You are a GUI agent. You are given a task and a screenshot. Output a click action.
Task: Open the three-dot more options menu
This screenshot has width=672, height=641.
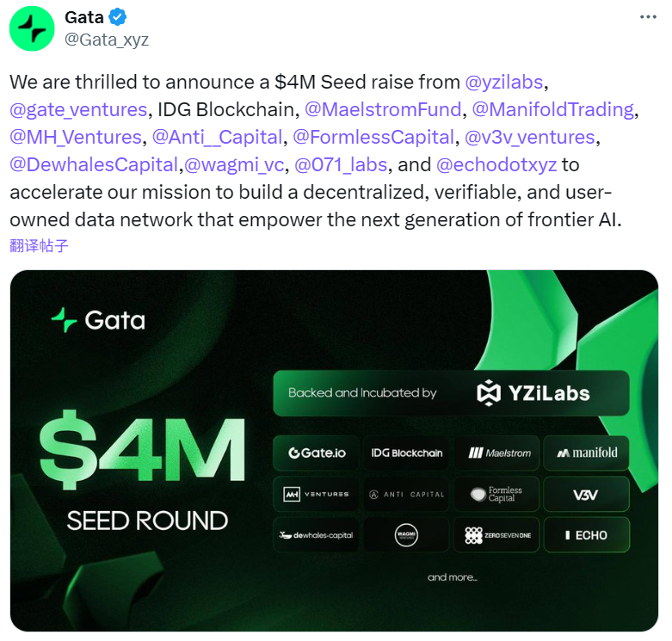[645, 18]
